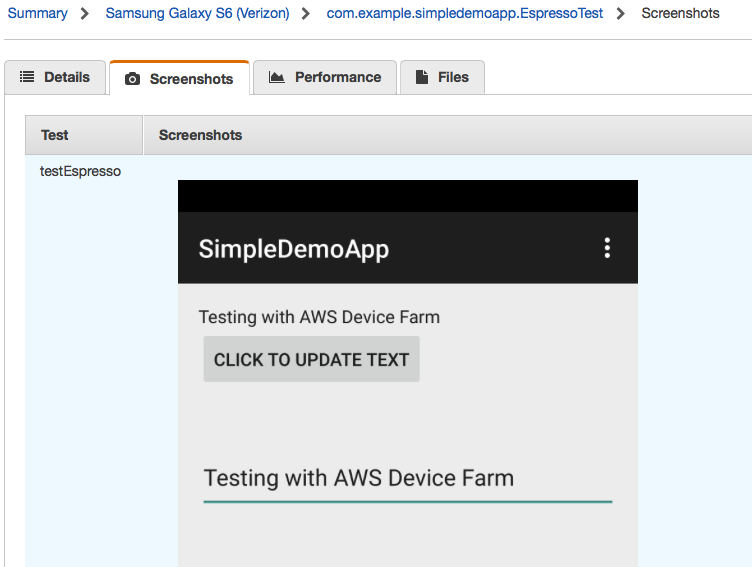Click the chevron before Screenshots breadcrumb
752x567 pixels.
[621, 13]
